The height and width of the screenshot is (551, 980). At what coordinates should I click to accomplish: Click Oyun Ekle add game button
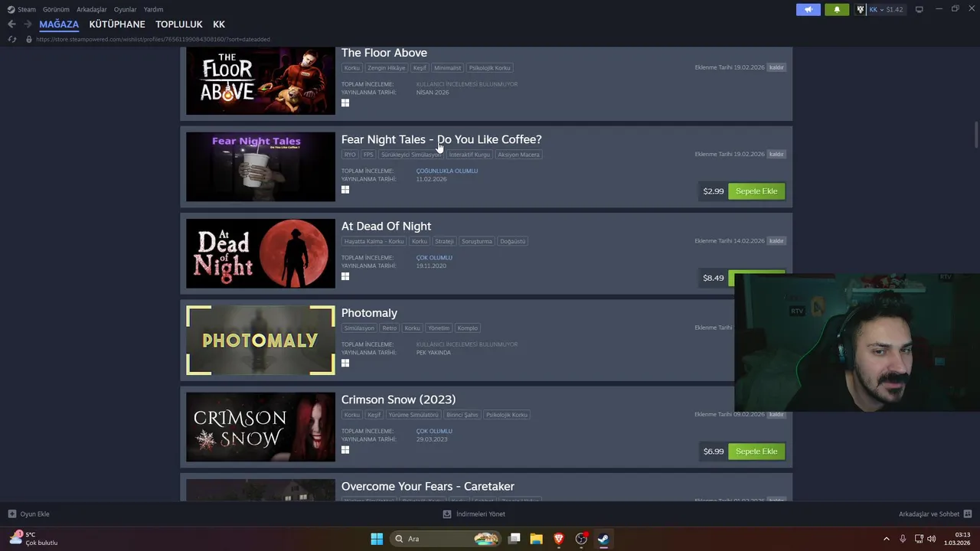click(x=28, y=514)
